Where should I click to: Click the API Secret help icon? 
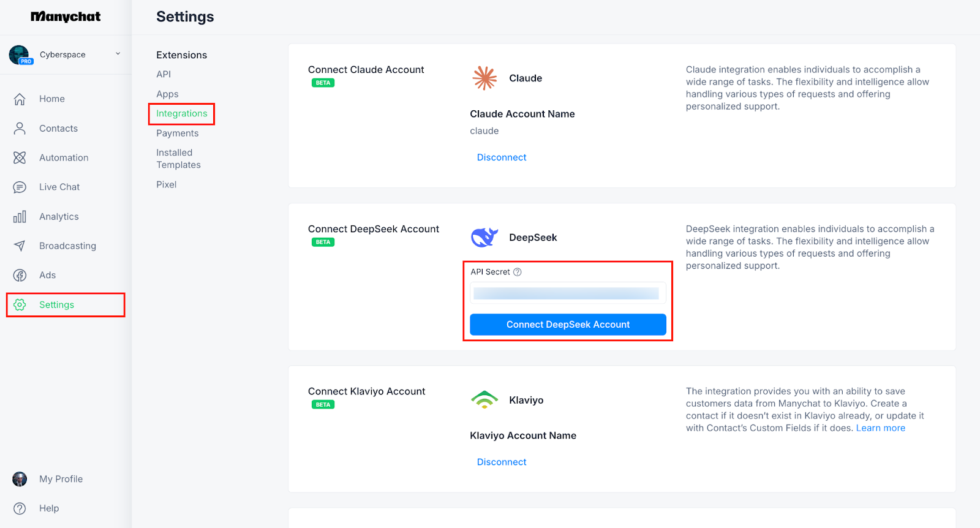(x=518, y=272)
